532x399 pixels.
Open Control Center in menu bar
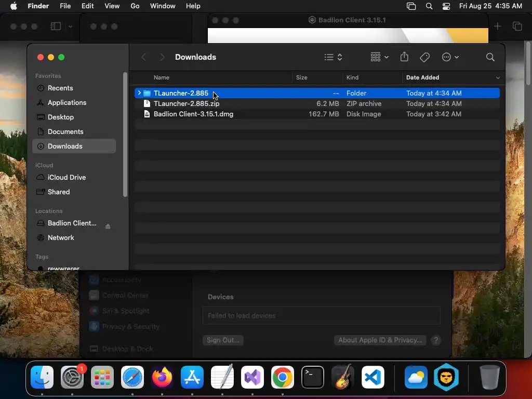[x=446, y=6]
